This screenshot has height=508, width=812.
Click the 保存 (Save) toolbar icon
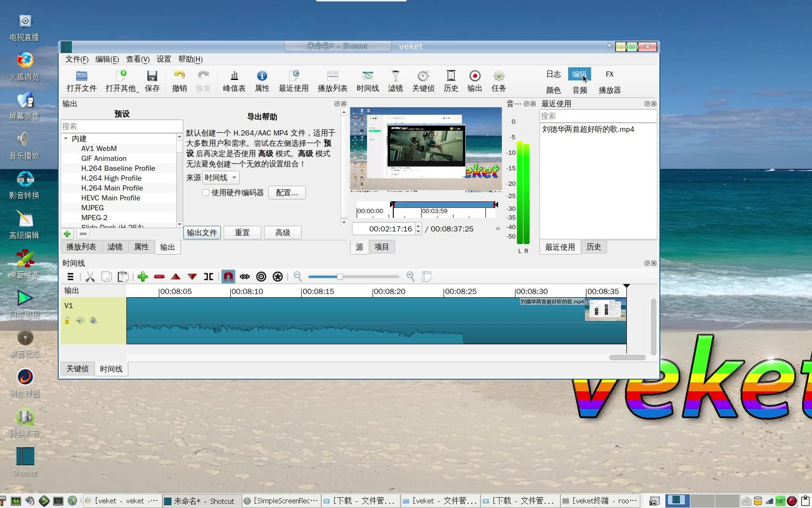(152, 81)
